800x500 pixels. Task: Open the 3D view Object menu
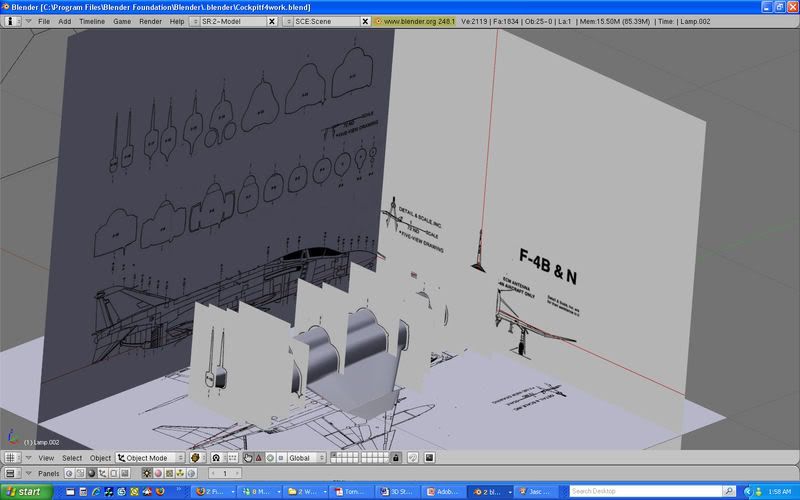(x=101, y=458)
